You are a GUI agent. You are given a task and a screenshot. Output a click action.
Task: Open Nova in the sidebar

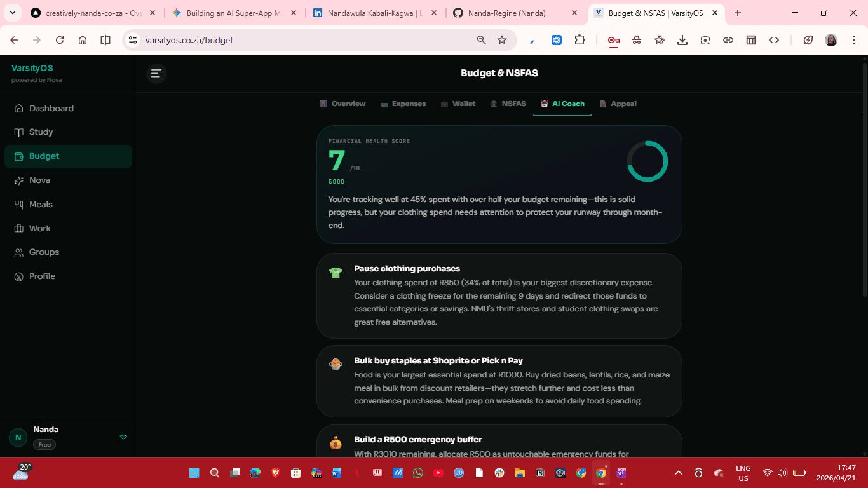(68, 180)
